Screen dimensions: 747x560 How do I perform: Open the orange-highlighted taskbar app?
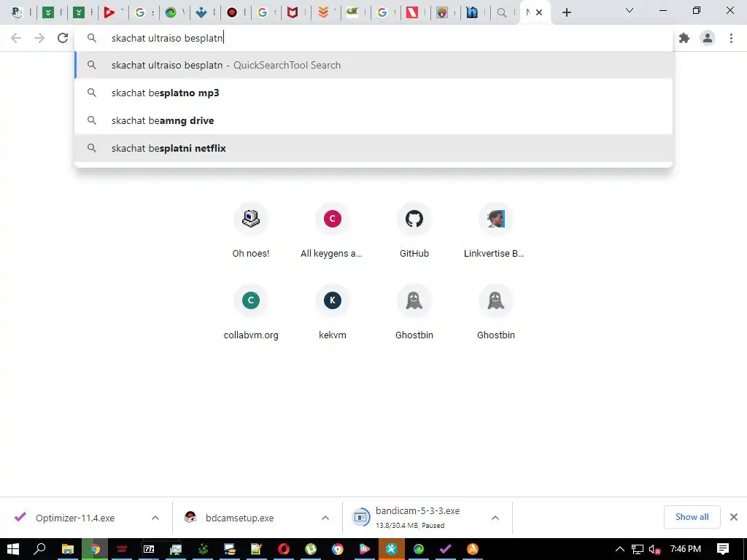coord(392,549)
